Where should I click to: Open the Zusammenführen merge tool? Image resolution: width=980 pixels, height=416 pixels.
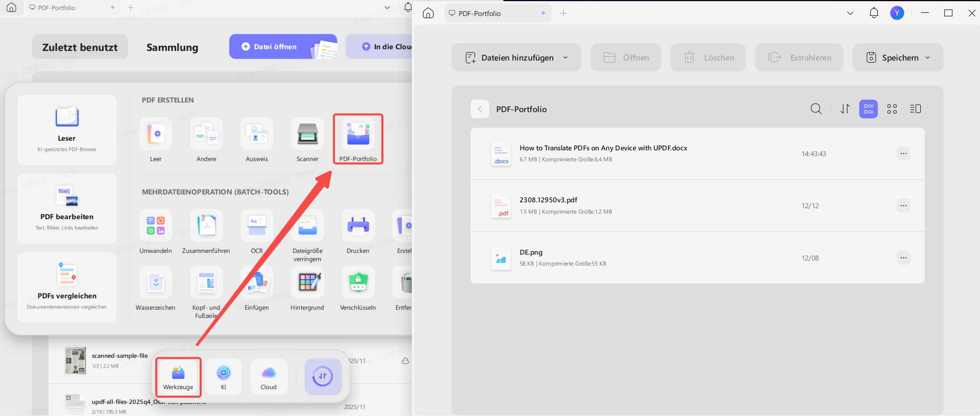click(x=206, y=225)
